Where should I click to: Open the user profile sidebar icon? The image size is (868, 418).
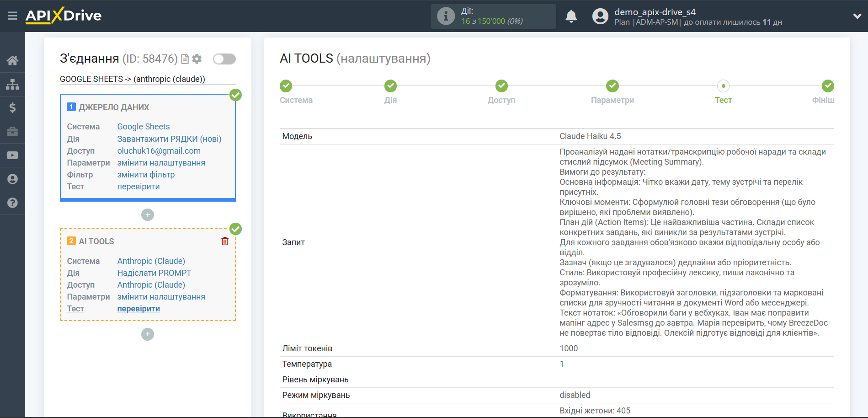coord(12,179)
